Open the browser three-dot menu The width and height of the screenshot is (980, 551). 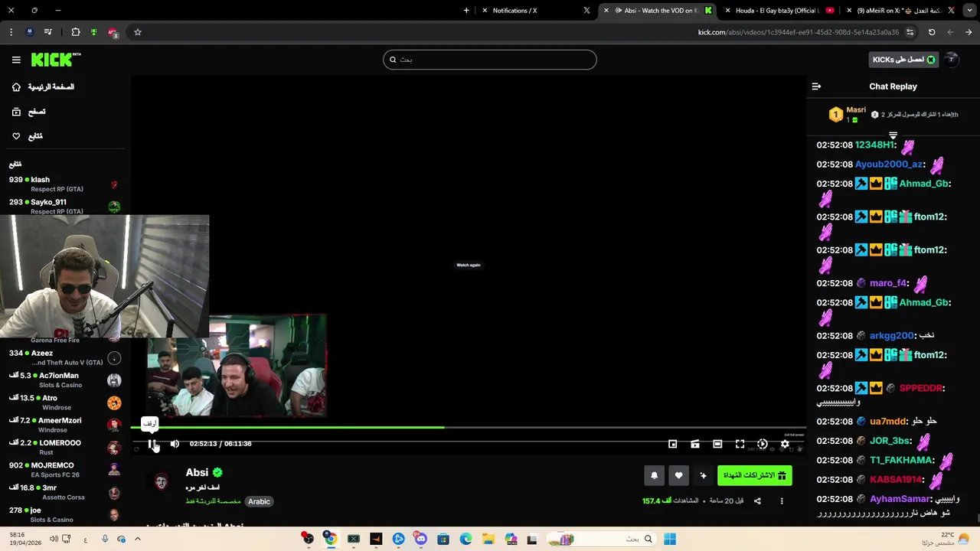click(11, 32)
